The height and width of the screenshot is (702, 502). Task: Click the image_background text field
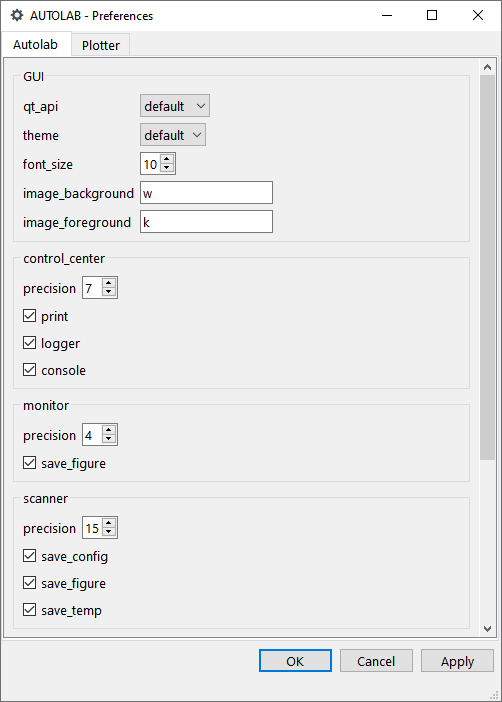click(206, 193)
